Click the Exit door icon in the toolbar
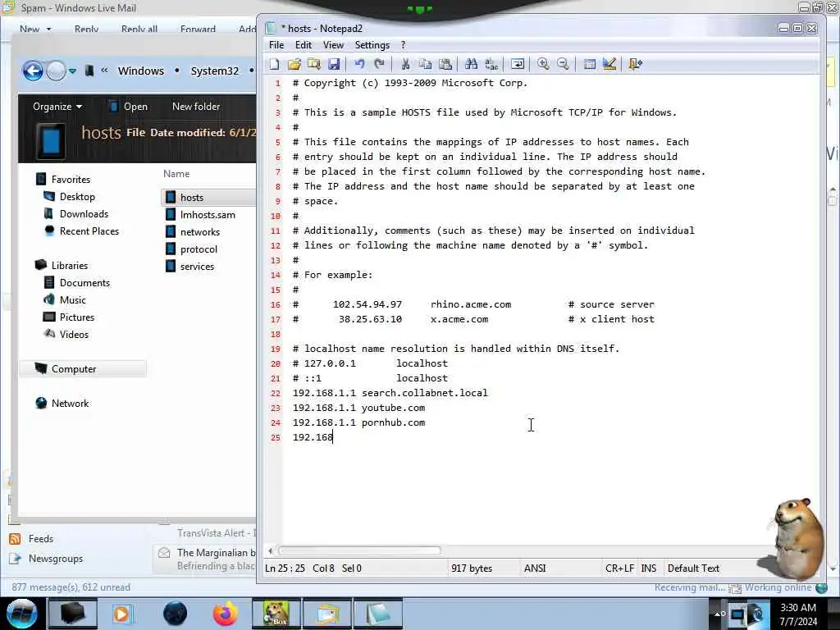This screenshot has width=840, height=630. pyautogui.click(x=636, y=64)
